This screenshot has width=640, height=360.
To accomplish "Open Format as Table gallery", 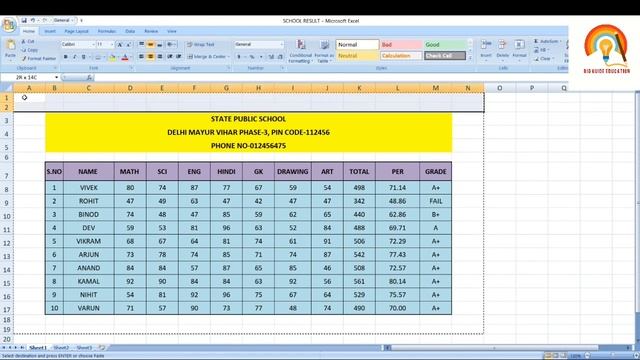I will pyautogui.click(x=324, y=51).
